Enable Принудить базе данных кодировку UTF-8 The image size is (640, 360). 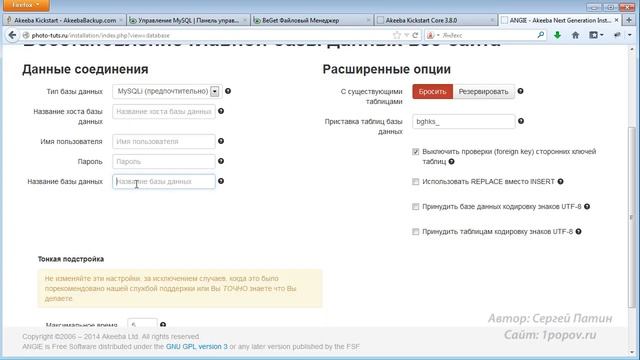click(x=416, y=207)
